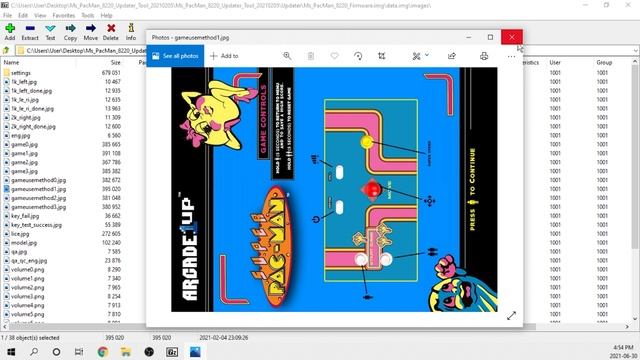Click the Move toolbar icon

point(91,32)
